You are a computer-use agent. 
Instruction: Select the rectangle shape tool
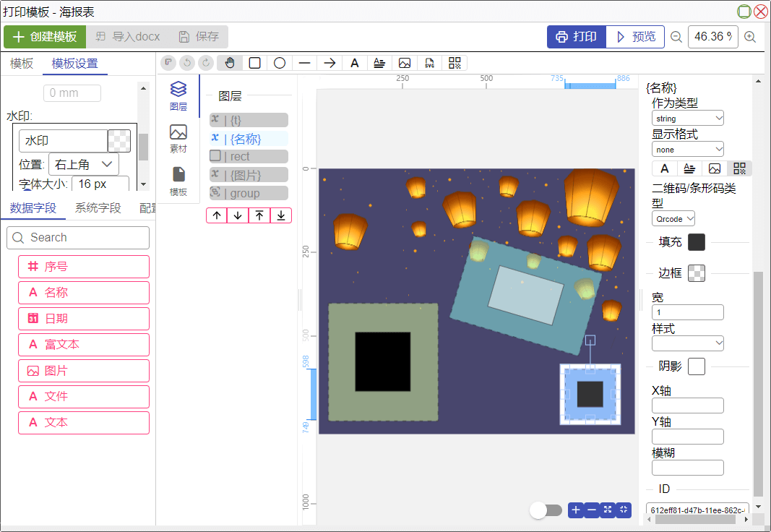[255, 63]
